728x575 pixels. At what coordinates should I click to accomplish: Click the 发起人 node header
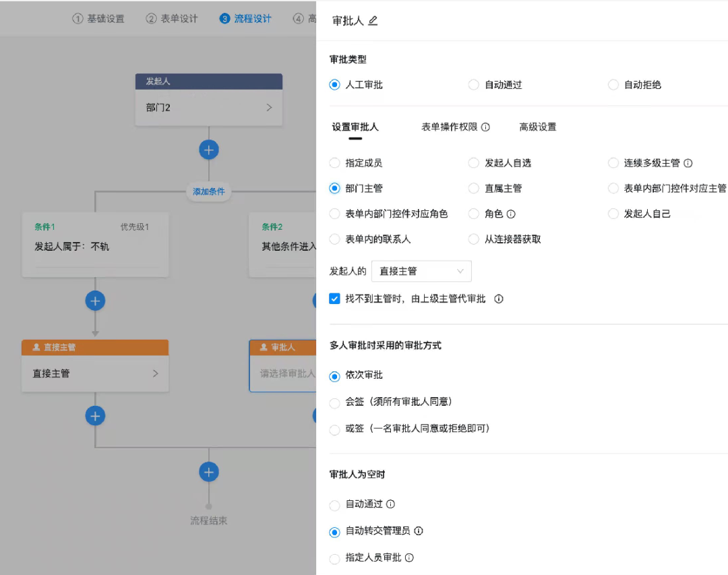209,82
